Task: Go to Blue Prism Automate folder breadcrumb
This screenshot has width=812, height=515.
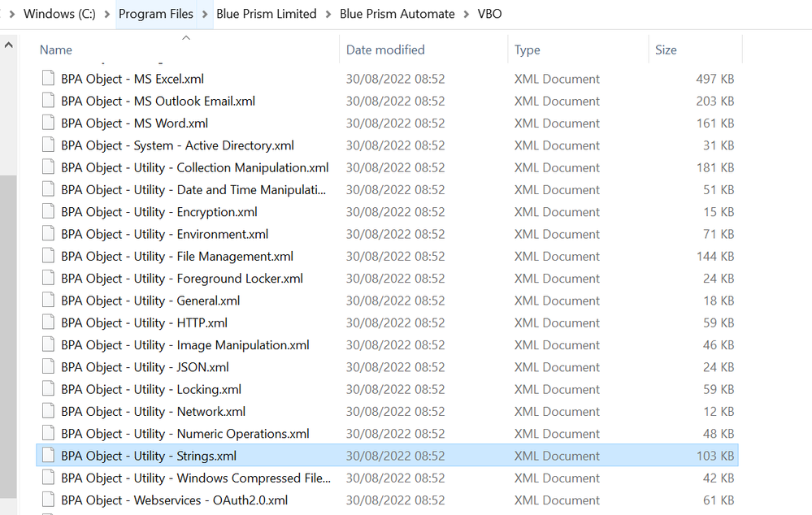Action: (397, 14)
